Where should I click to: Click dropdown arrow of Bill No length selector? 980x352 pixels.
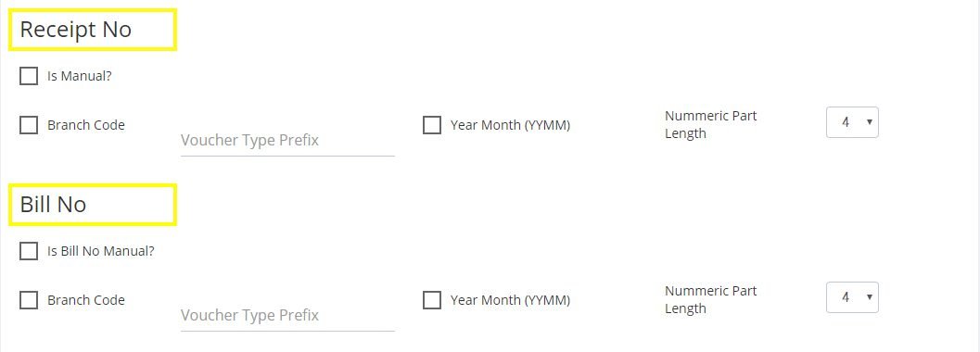pos(869,297)
